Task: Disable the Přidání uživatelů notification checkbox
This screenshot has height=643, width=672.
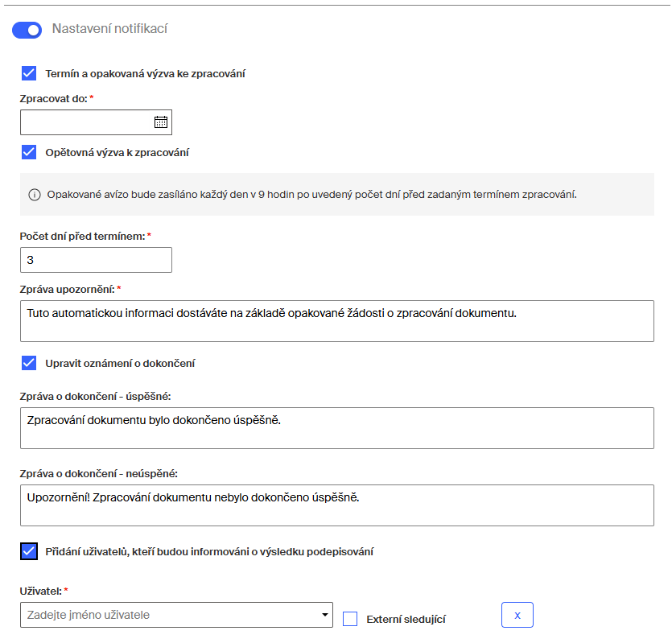Action: tap(29, 551)
